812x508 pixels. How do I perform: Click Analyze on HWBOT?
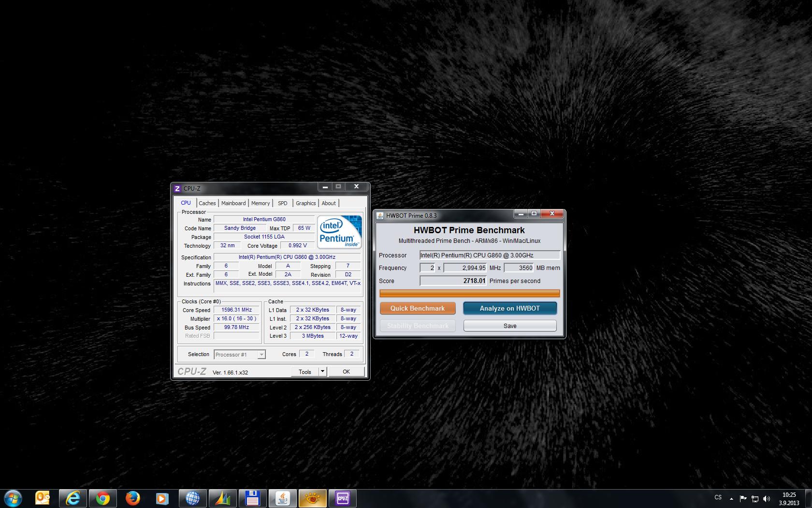[510, 308]
